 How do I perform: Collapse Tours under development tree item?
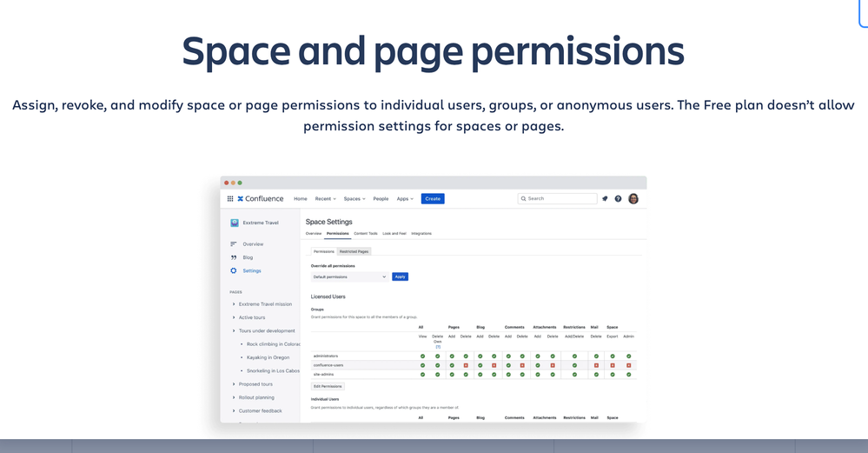(x=234, y=330)
